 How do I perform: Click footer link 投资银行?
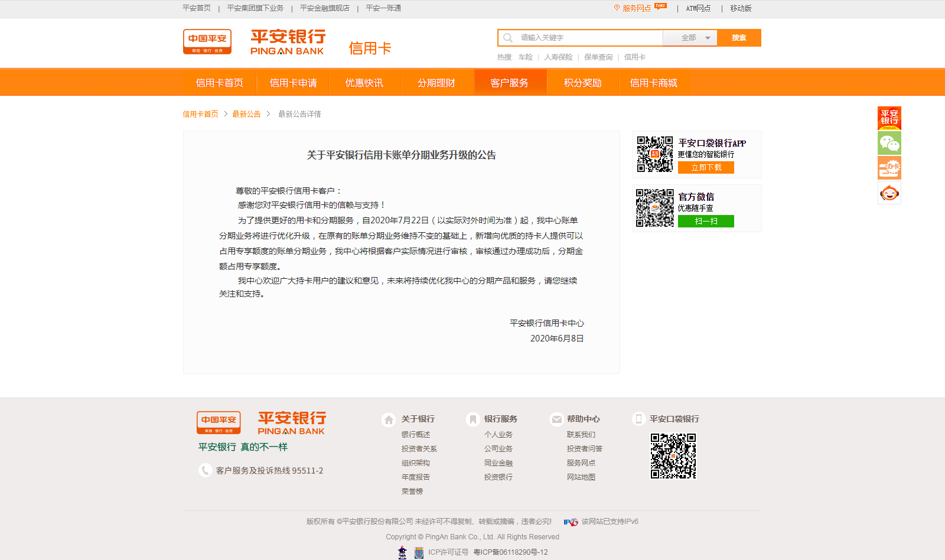498,477
